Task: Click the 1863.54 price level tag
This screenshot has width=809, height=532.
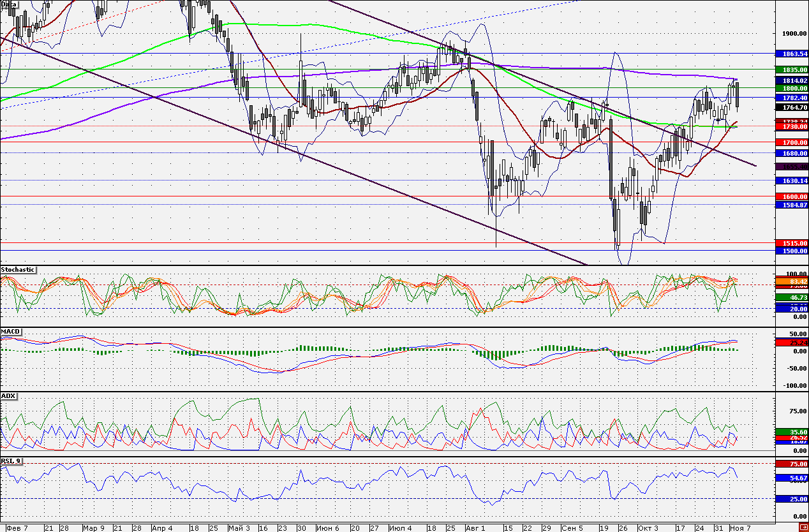Action: [791, 54]
